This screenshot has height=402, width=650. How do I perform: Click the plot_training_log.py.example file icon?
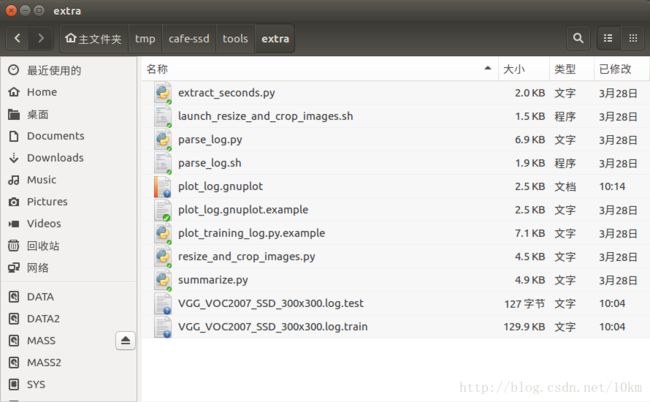pos(163,233)
